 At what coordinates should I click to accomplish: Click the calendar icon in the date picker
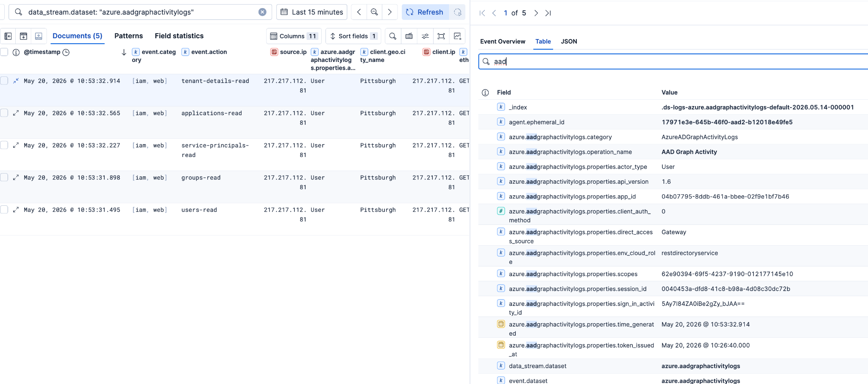284,12
